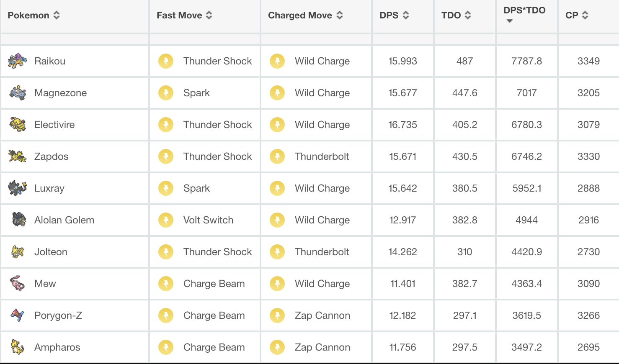Click the Magnezone sprite icon
The height and width of the screenshot is (364, 619).
click(18, 93)
